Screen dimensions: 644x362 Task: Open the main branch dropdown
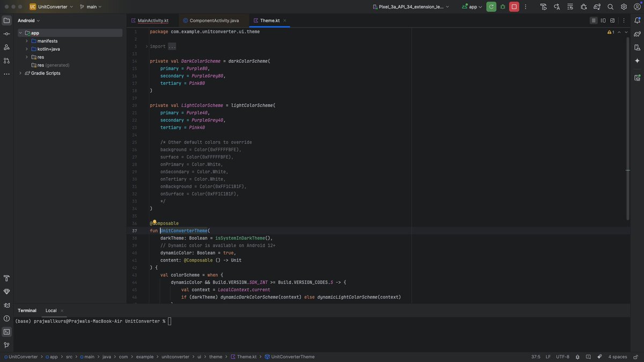click(91, 6)
